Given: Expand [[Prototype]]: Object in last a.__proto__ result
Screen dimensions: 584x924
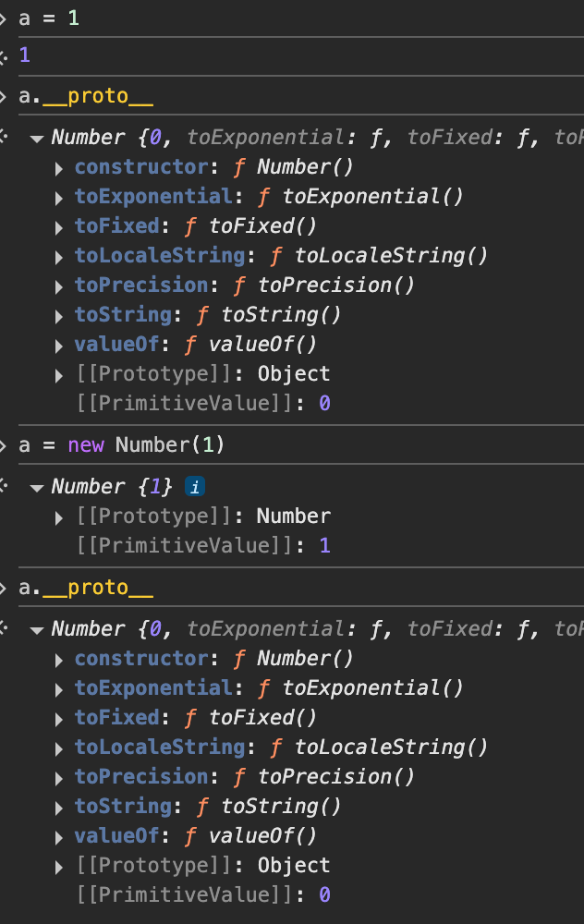Looking at the screenshot, I should pyautogui.click(x=60, y=866).
